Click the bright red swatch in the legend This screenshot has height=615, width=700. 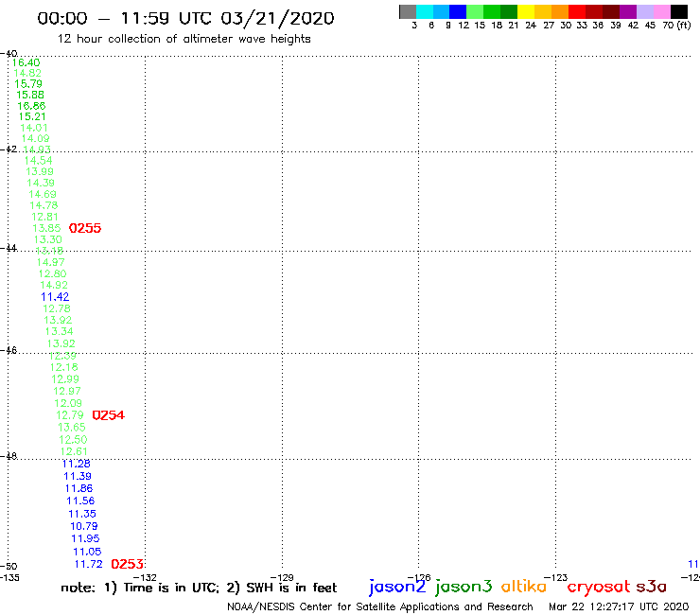(577, 11)
